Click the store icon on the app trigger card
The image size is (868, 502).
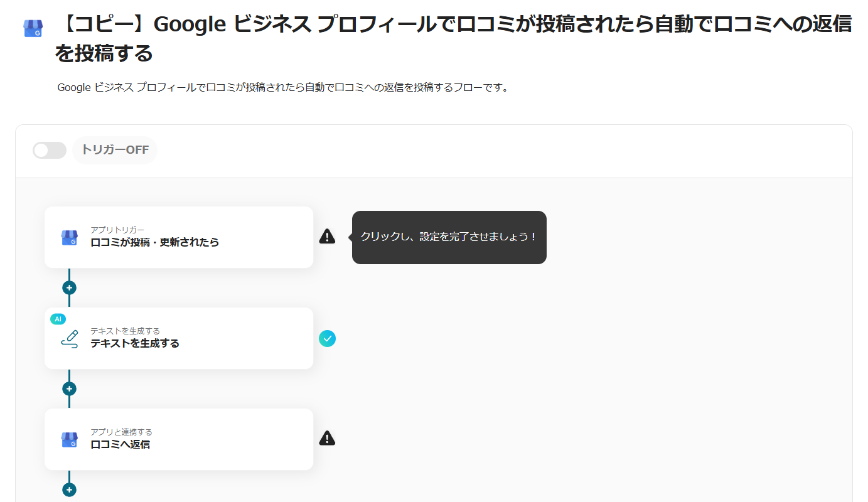[x=69, y=237]
